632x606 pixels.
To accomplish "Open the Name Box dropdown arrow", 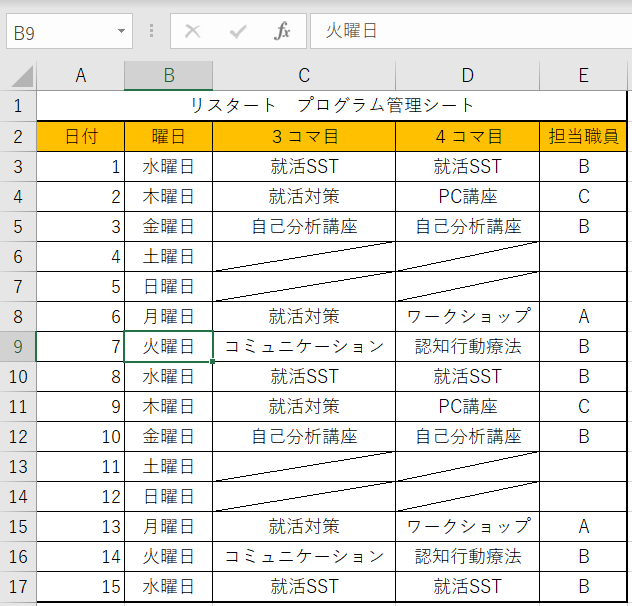I will tap(121, 32).
